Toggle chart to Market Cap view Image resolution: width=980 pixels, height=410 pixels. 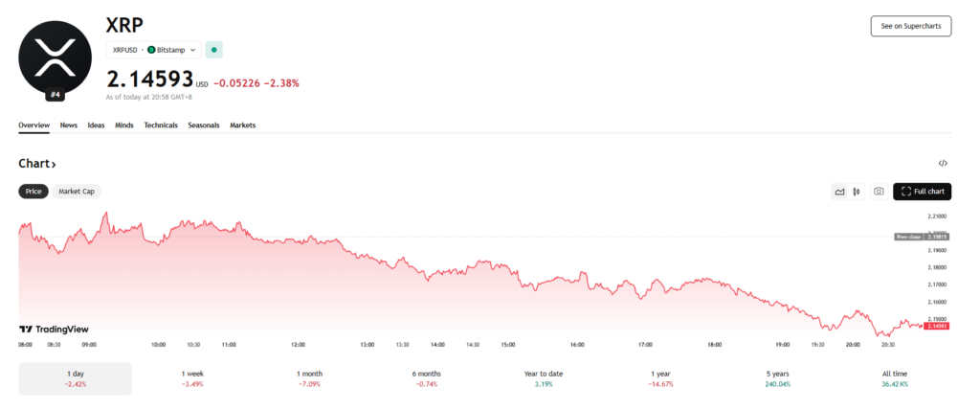tap(77, 192)
